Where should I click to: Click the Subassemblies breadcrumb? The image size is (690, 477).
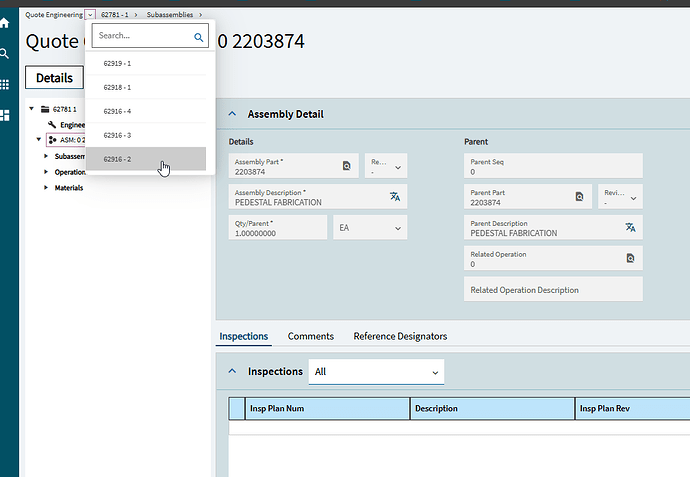(x=170, y=15)
